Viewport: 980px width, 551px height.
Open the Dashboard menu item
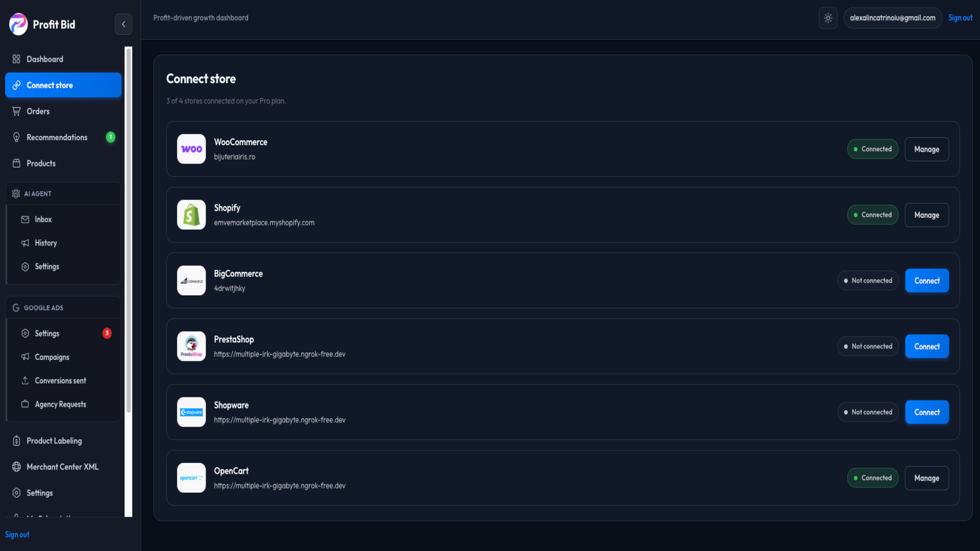pyautogui.click(x=63, y=59)
